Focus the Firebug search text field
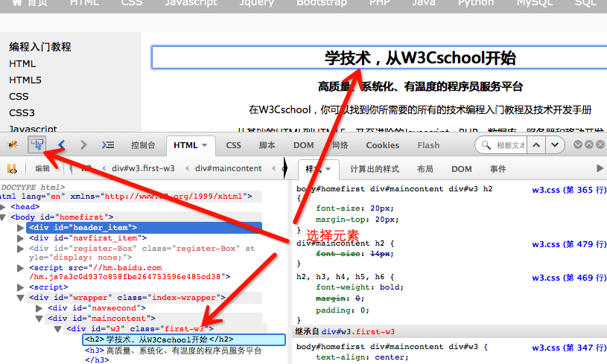This screenshot has width=607, height=364. pos(510,145)
